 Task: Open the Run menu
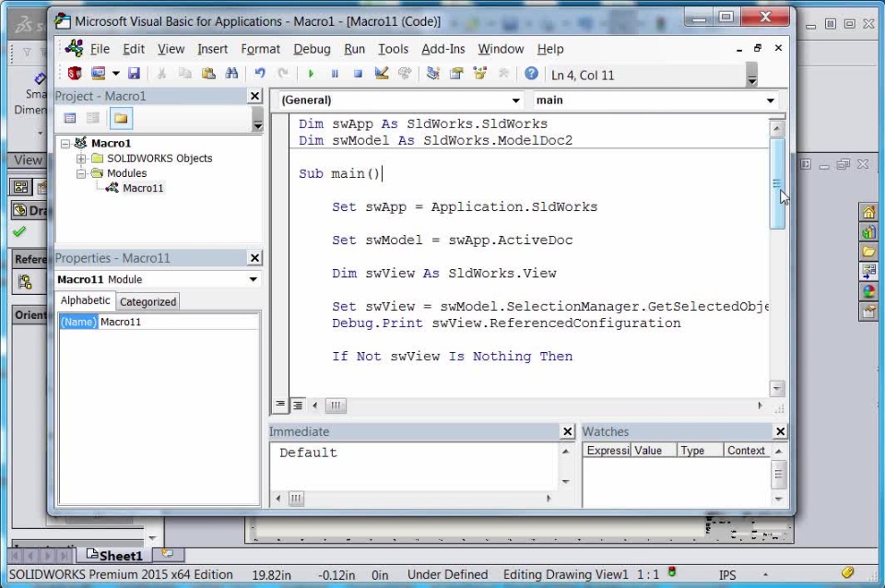(x=354, y=49)
